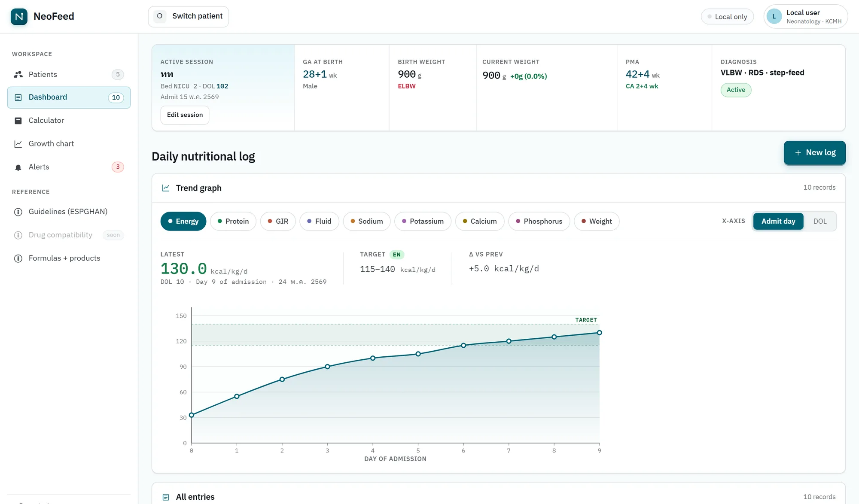
Task: Show the Weight trend
Action: 597,221
